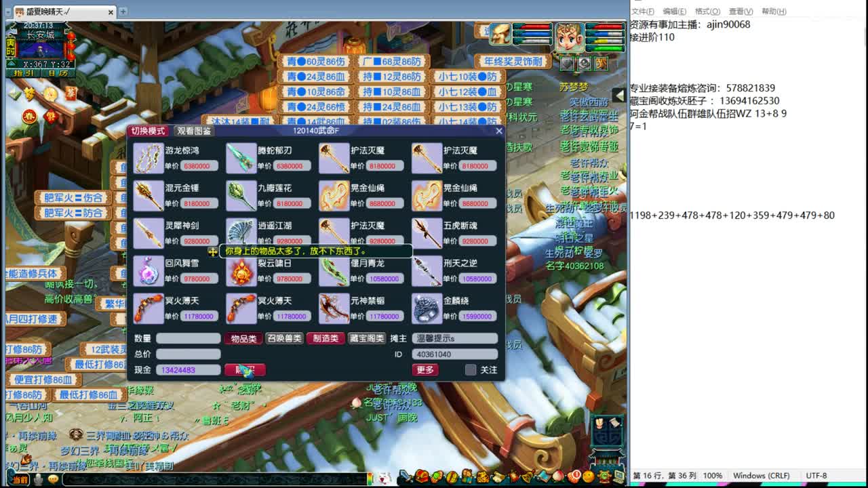Toggle the 关注 follow checkbox
Screen dimensions: 868x488
tap(471, 369)
